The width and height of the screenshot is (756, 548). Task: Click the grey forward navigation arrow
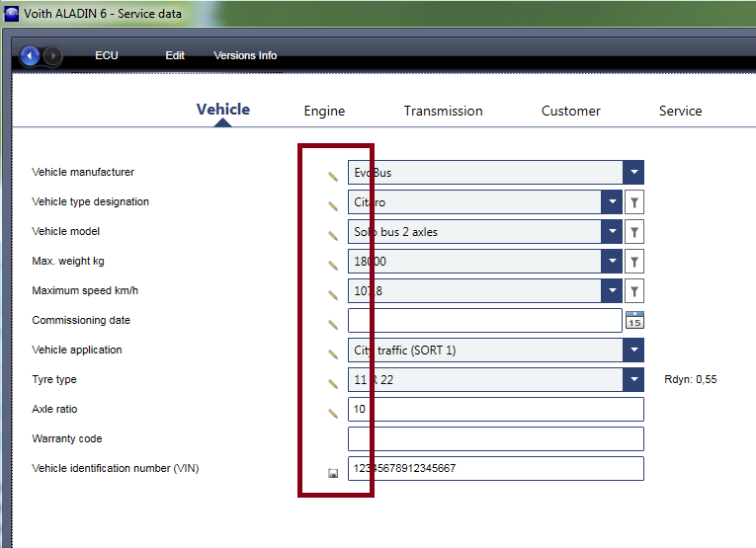[53, 56]
